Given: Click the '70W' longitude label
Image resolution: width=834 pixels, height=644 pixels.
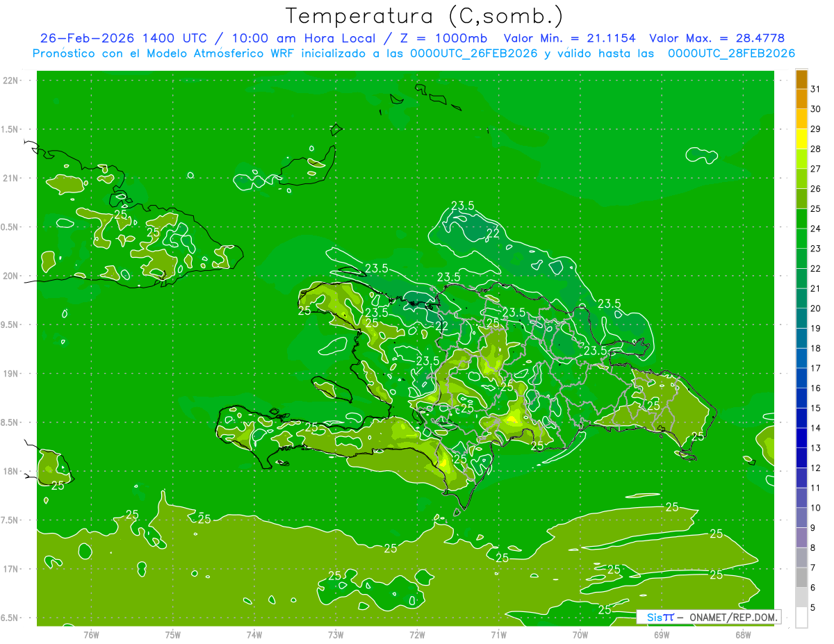Looking at the screenshot, I should [580, 634].
